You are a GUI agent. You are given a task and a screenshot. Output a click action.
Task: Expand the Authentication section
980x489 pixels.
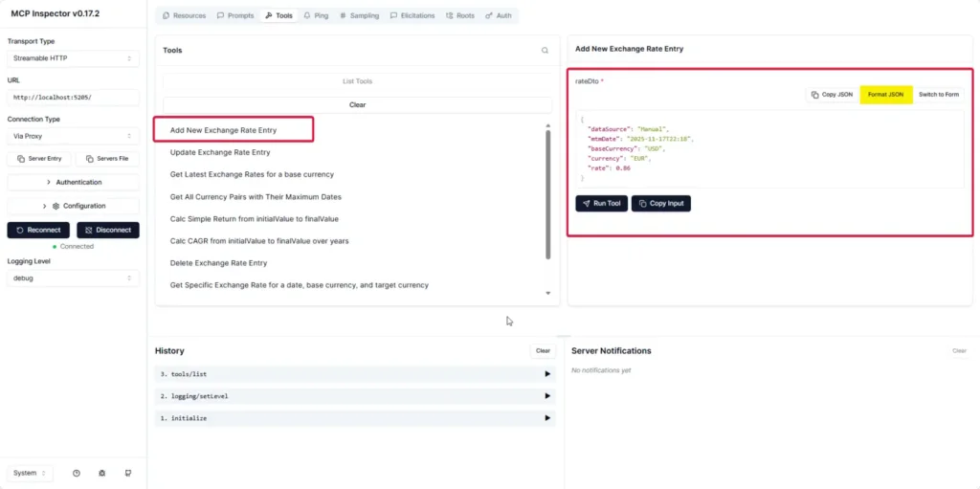(74, 182)
